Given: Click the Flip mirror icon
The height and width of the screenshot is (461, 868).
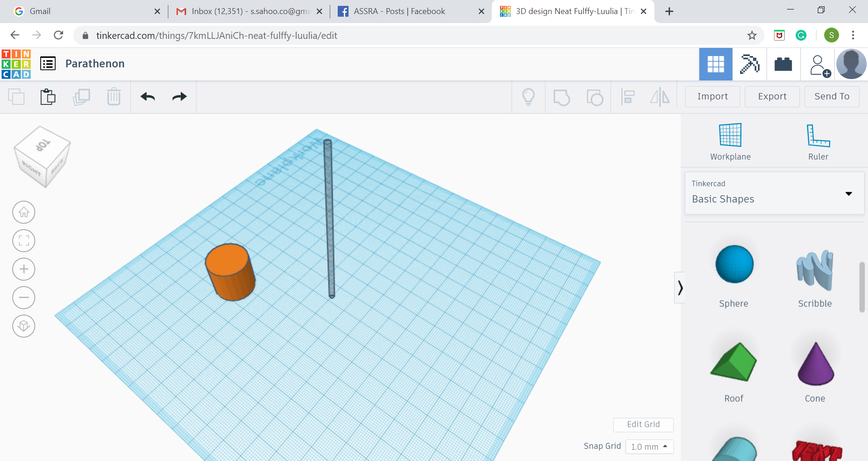Looking at the screenshot, I should (x=660, y=97).
